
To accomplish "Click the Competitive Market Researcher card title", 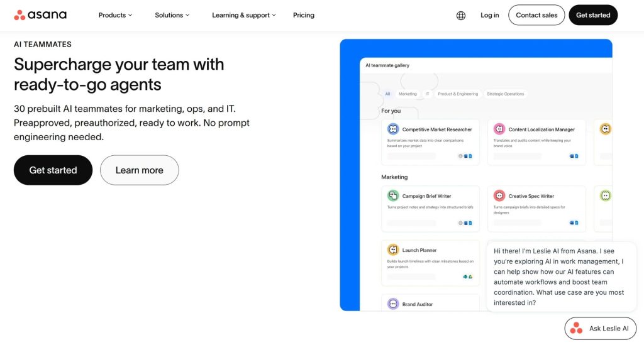I will click(437, 129).
